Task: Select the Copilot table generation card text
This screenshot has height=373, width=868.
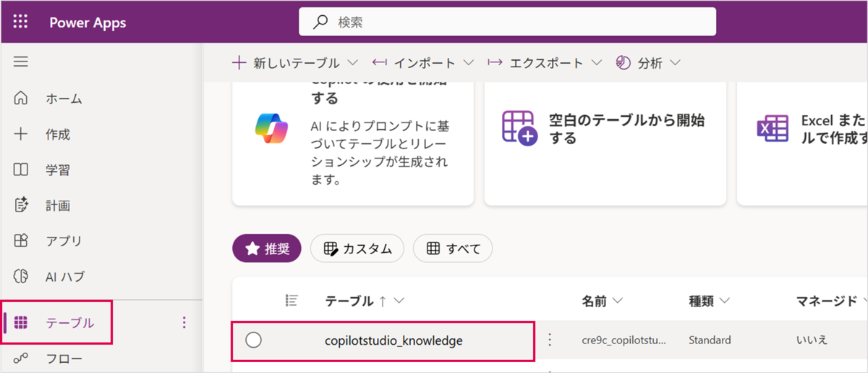Action: [380, 152]
